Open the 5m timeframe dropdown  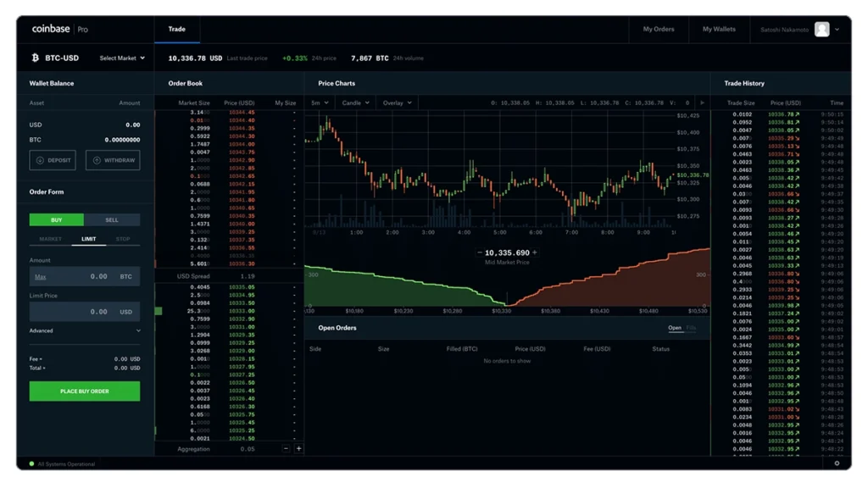pyautogui.click(x=320, y=103)
